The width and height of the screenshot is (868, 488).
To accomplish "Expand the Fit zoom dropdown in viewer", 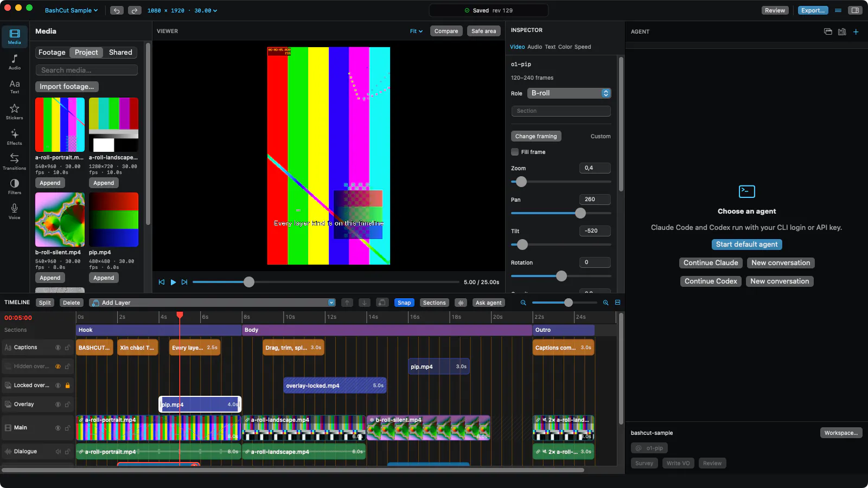I will [416, 31].
